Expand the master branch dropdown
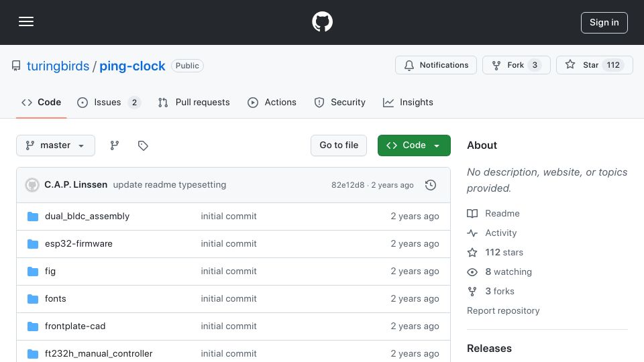 56,145
